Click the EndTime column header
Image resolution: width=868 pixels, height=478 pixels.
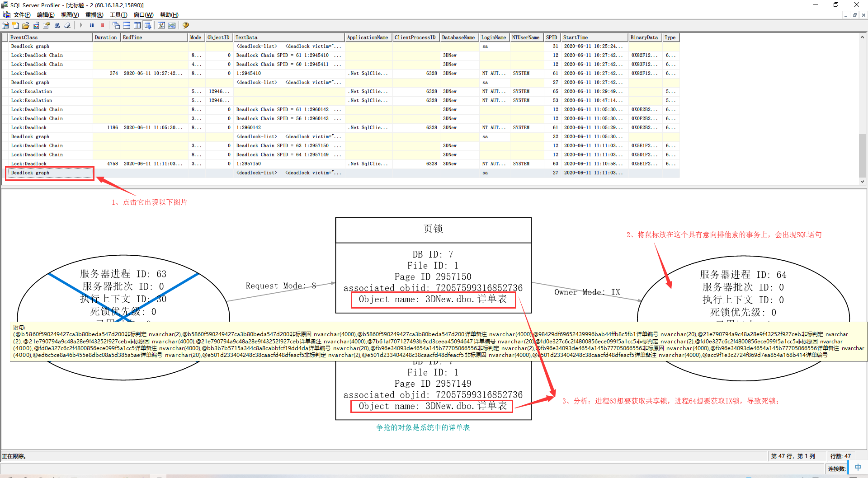[154, 37]
